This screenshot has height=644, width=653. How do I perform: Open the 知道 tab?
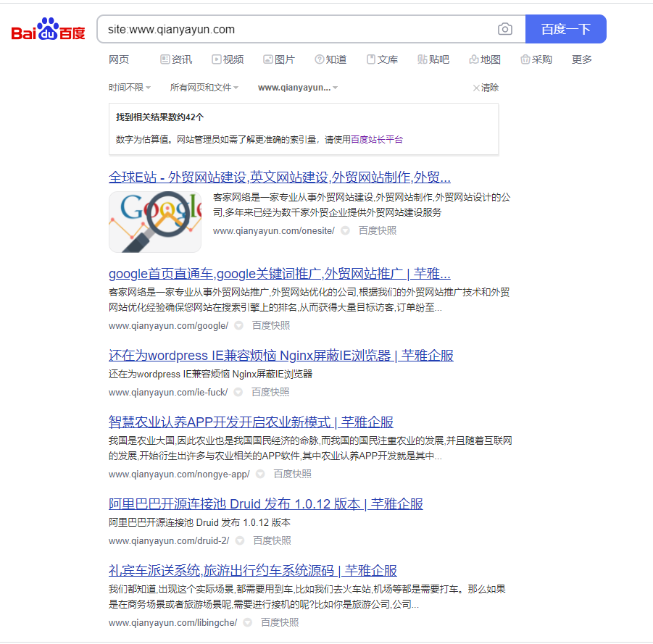coord(330,59)
